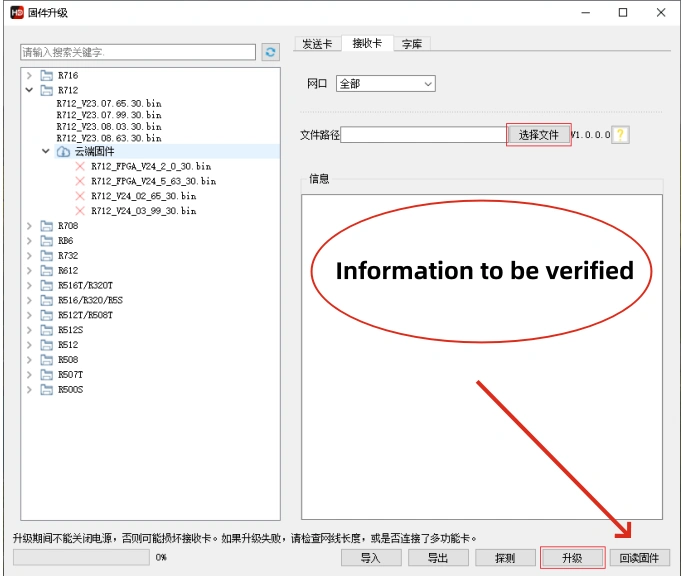Maximize the 固件升级 window

click(623, 13)
